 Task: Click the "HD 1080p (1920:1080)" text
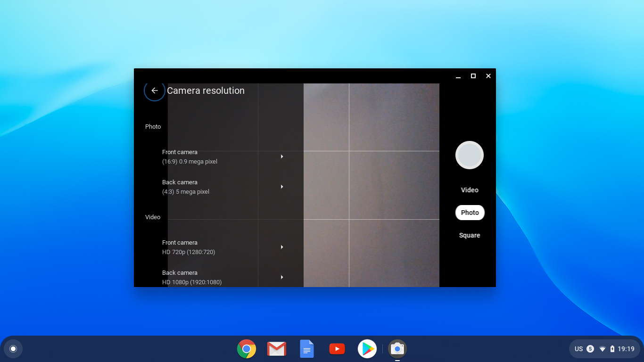[192, 282]
